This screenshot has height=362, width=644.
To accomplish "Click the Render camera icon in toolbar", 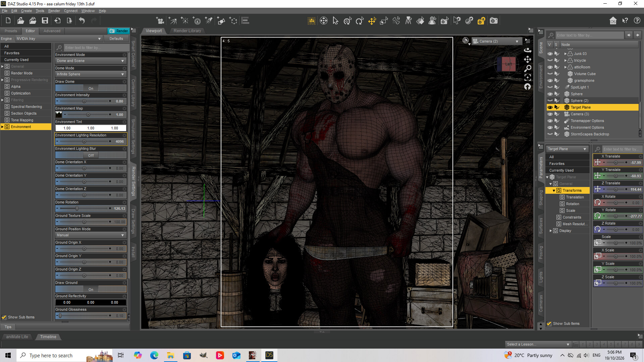I will pyautogui.click(x=494, y=21).
